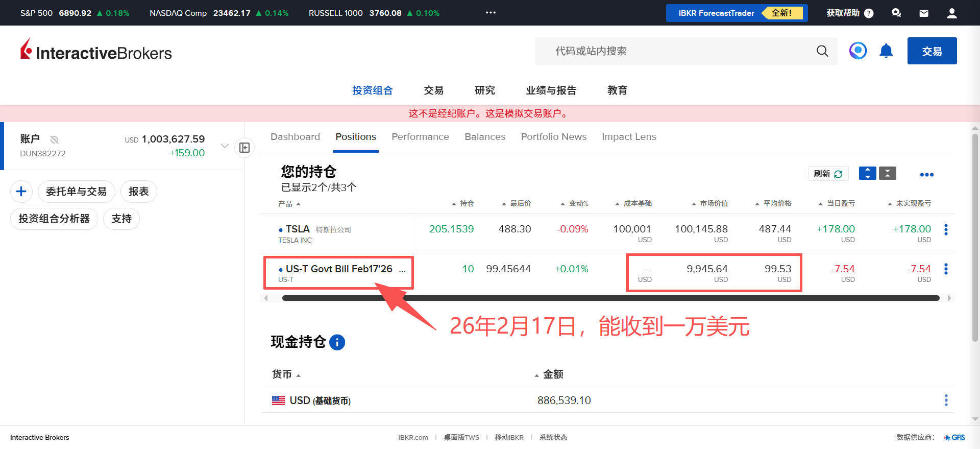Toggle account balance visibility eye icon
Screen dimensions: 980x449
(55, 139)
